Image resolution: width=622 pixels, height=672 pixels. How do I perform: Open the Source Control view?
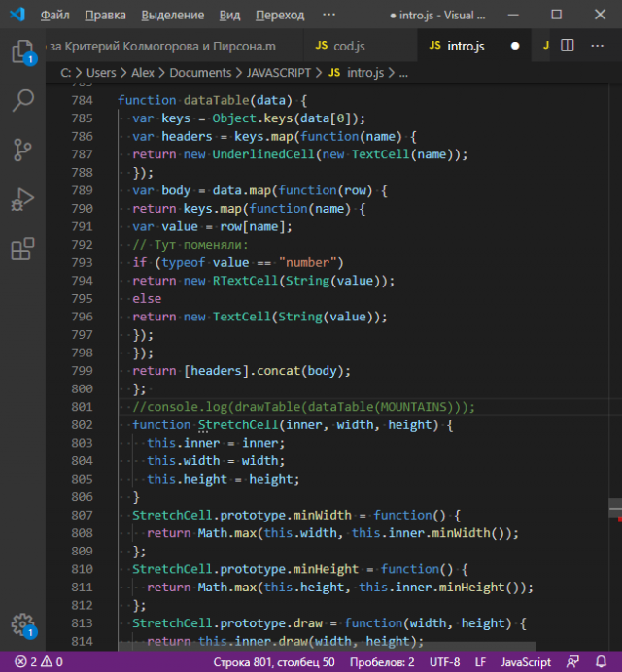(x=21, y=150)
